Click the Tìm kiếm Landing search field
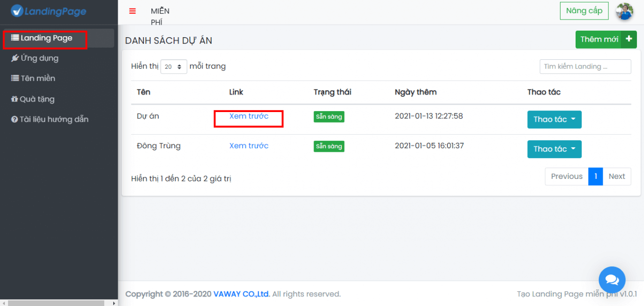Image resolution: width=644 pixels, height=306 pixels. [585, 66]
